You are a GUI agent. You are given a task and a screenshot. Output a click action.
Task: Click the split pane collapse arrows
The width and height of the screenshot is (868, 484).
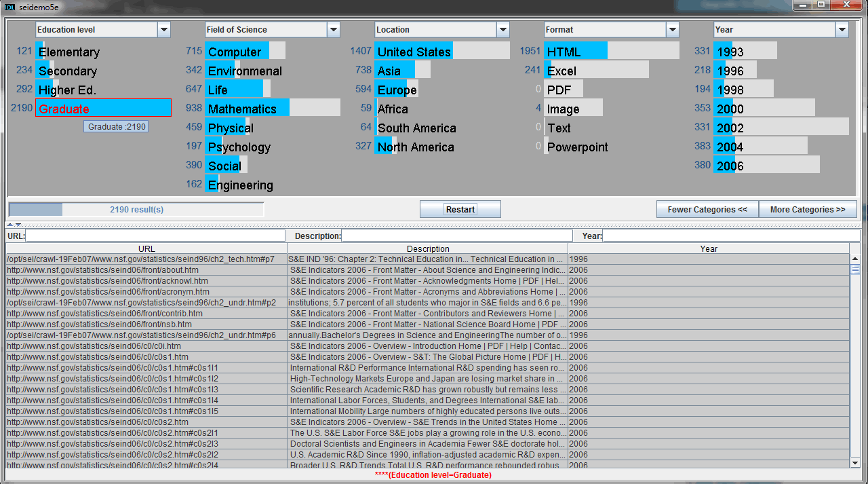coord(14,225)
